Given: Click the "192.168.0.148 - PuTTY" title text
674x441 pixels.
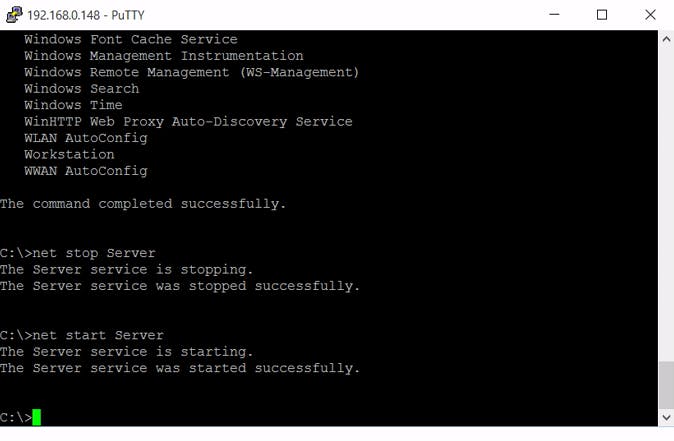Looking at the screenshot, I should coord(83,15).
